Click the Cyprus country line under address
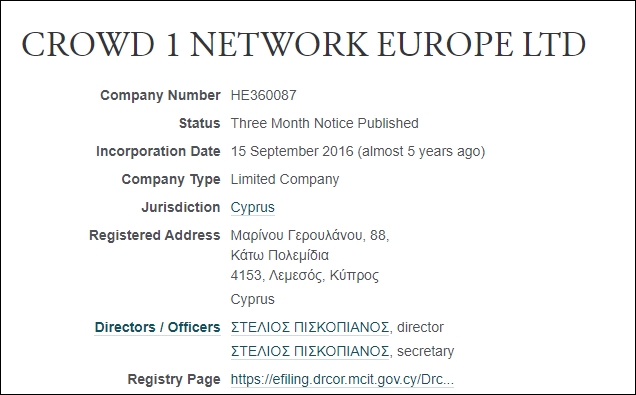Image resolution: width=636 pixels, height=395 pixels. coord(252,299)
